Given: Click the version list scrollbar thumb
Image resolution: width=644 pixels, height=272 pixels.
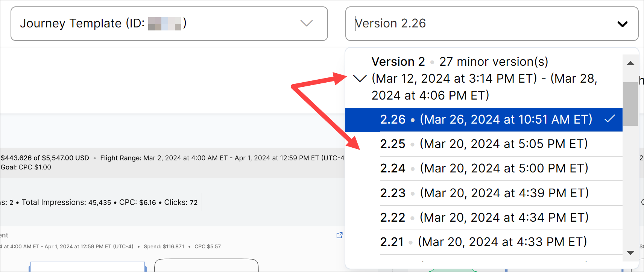Looking at the screenshot, I should pyautogui.click(x=630, y=104).
